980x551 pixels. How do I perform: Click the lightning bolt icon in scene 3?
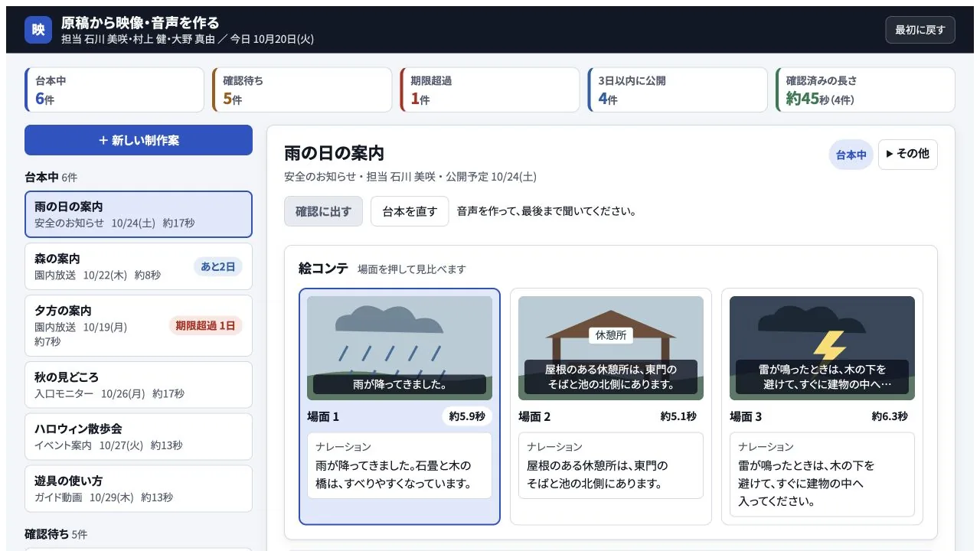tap(829, 346)
